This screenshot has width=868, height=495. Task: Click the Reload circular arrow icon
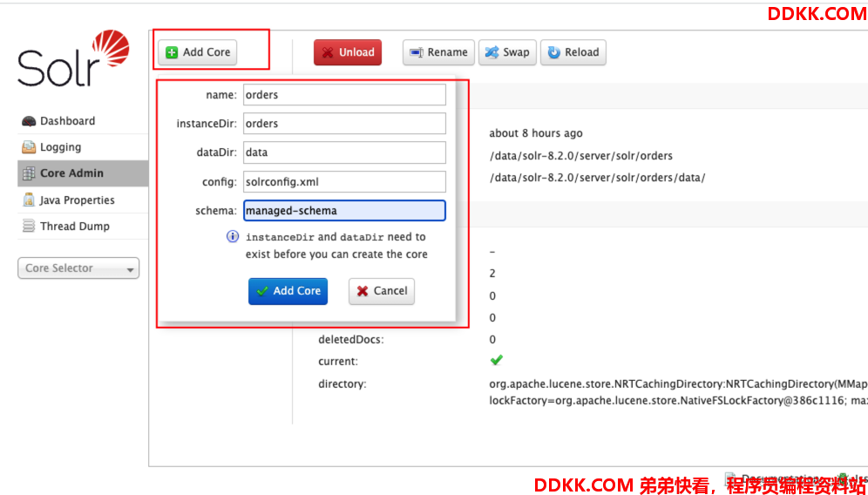coord(553,52)
